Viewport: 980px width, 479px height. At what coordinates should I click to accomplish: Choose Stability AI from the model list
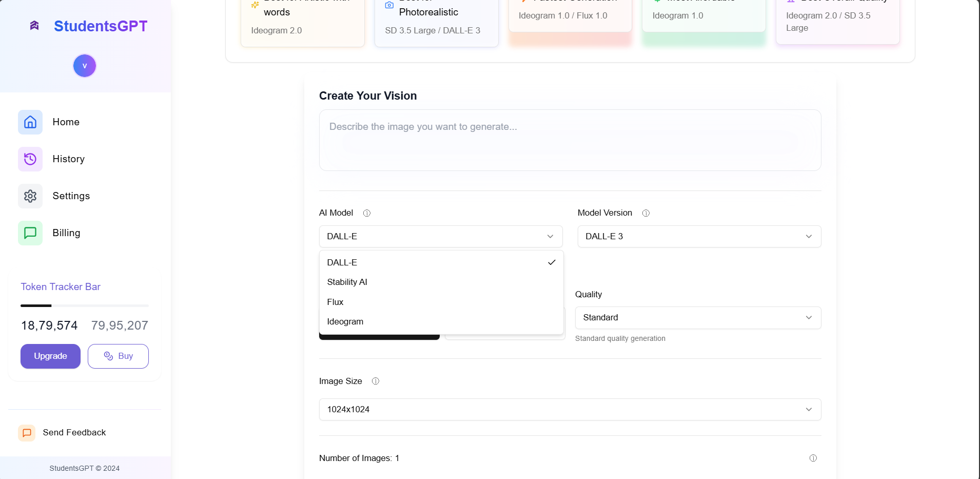(441, 282)
